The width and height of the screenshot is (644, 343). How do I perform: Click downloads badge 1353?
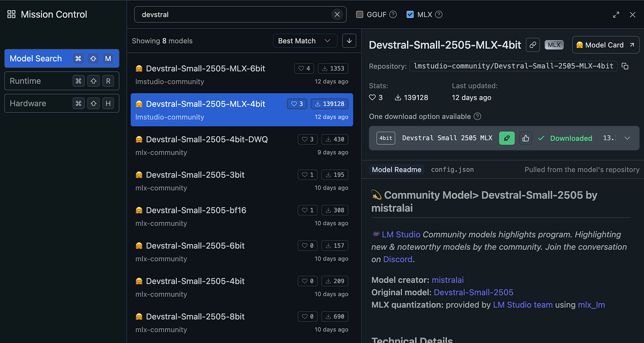click(333, 69)
